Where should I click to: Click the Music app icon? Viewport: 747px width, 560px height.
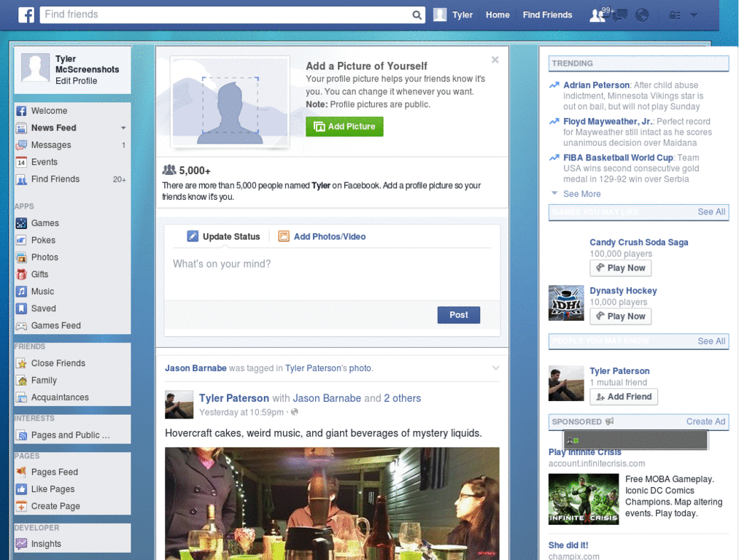[21, 292]
